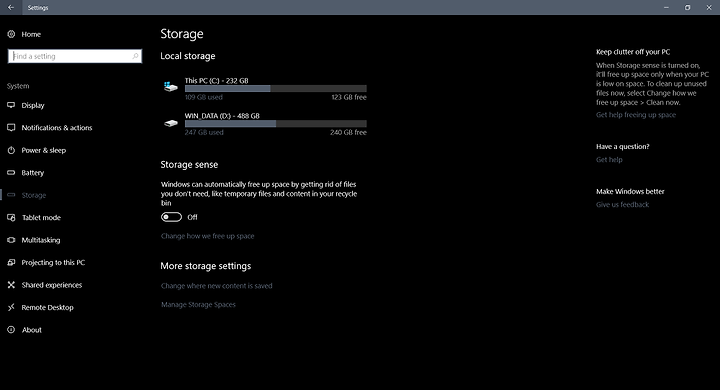Restore the Settings window size
The width and height of the screenshot is (720, 390).
coord(687,7)
